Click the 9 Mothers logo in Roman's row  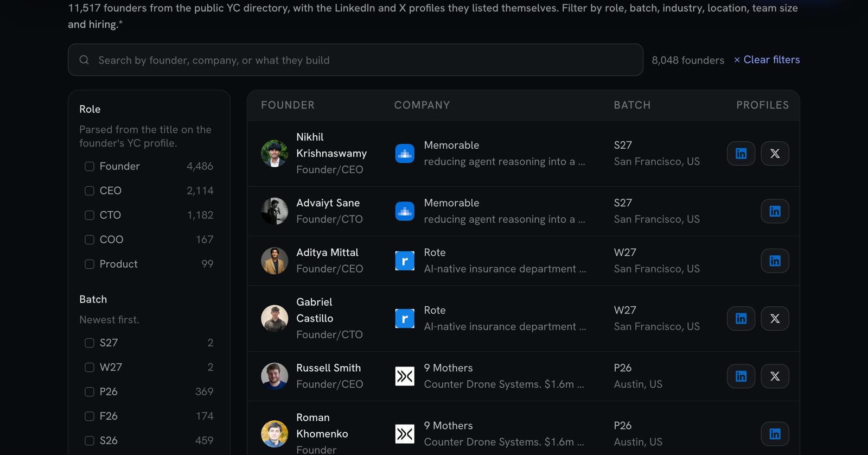(x=405, y=434)
